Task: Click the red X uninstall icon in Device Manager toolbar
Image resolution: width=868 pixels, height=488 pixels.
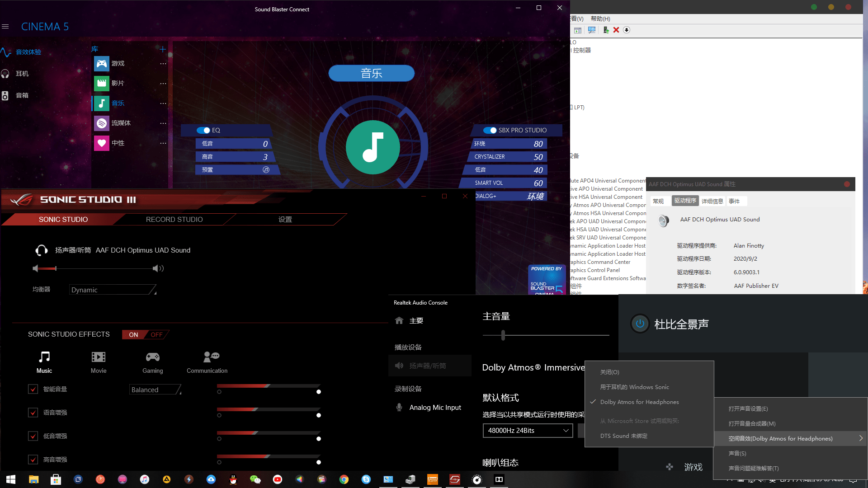Action: click(616, 30)
